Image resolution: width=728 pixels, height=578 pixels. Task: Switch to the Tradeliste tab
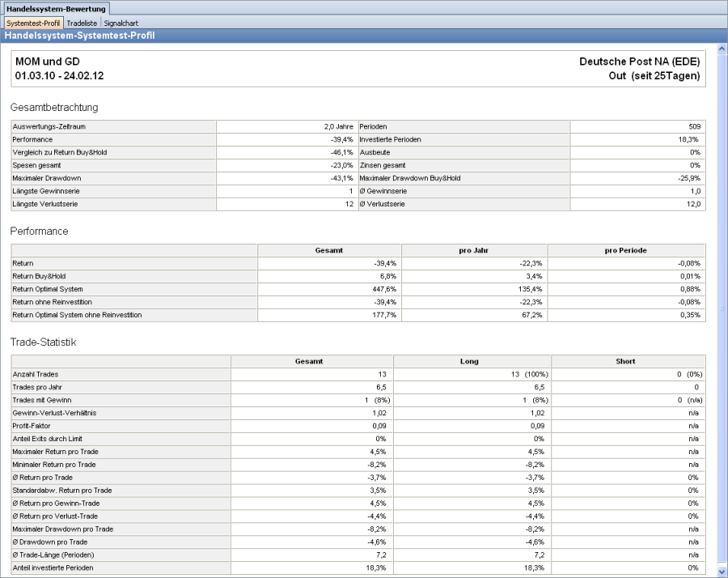point(82,23)
